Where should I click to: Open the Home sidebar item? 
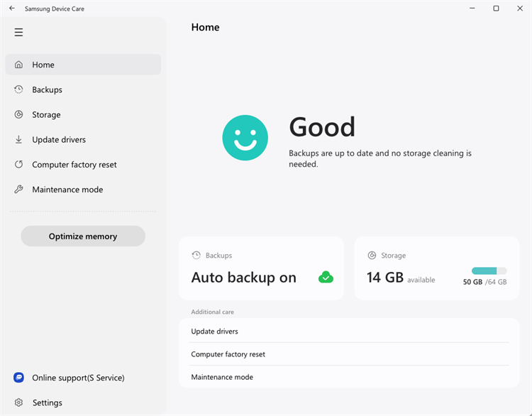(x=83, y=65)
